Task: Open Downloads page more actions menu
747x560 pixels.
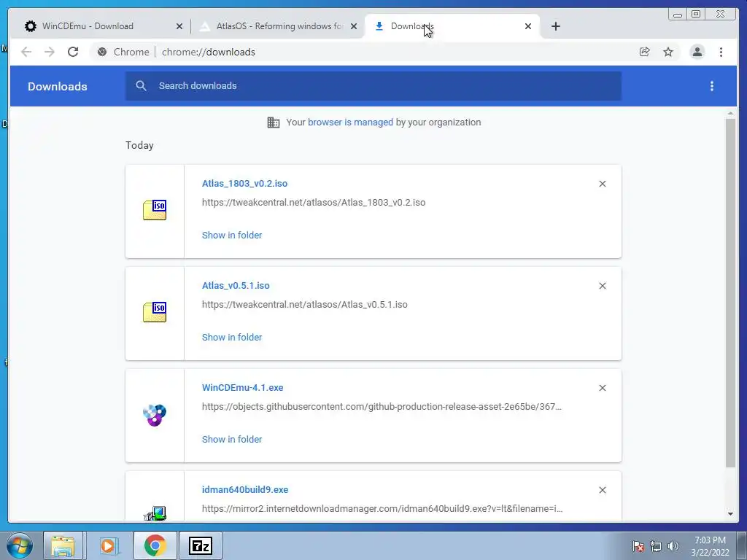Action: click(712, 86)
